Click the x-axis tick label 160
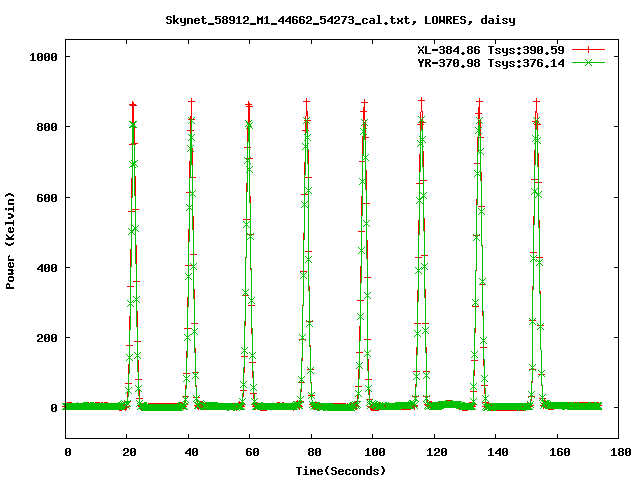 (x=559, y=452)
